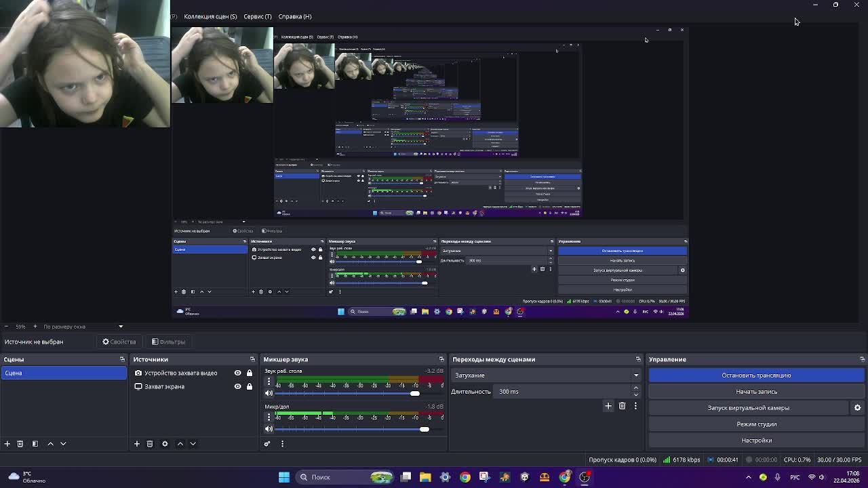Pop out the Микшер звука dock panel
The height and width of the screenshot is (488, 868).
click(x=441, y=359)
